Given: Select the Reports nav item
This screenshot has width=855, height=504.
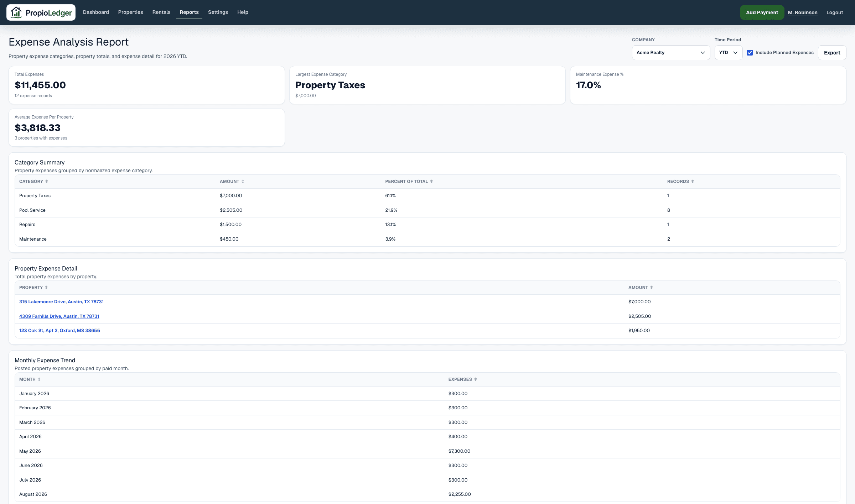Looking at the screenshot, I should [x=189, y=12].
